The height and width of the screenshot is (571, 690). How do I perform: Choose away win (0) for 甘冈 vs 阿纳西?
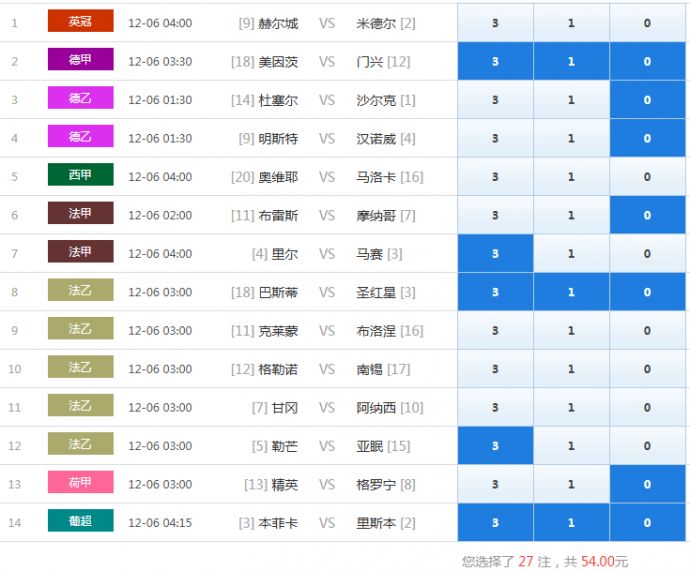pos(647,408)
